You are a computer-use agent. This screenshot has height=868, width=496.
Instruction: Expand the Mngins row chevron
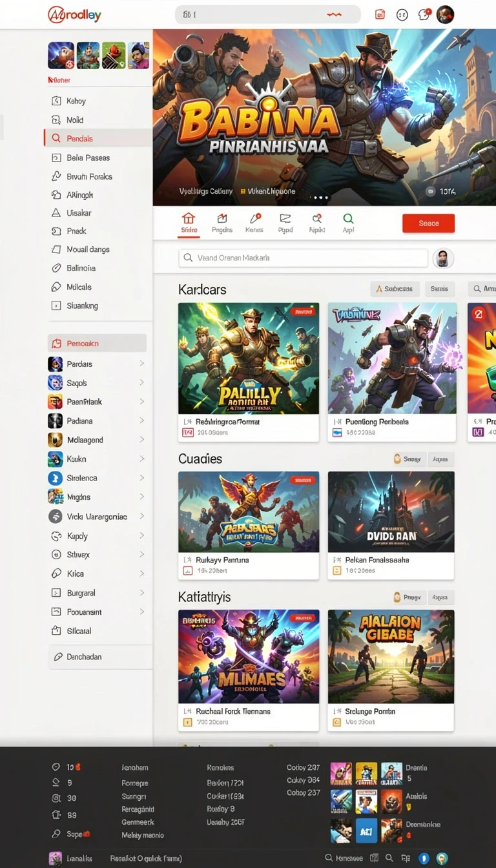(x=141, y=497)
